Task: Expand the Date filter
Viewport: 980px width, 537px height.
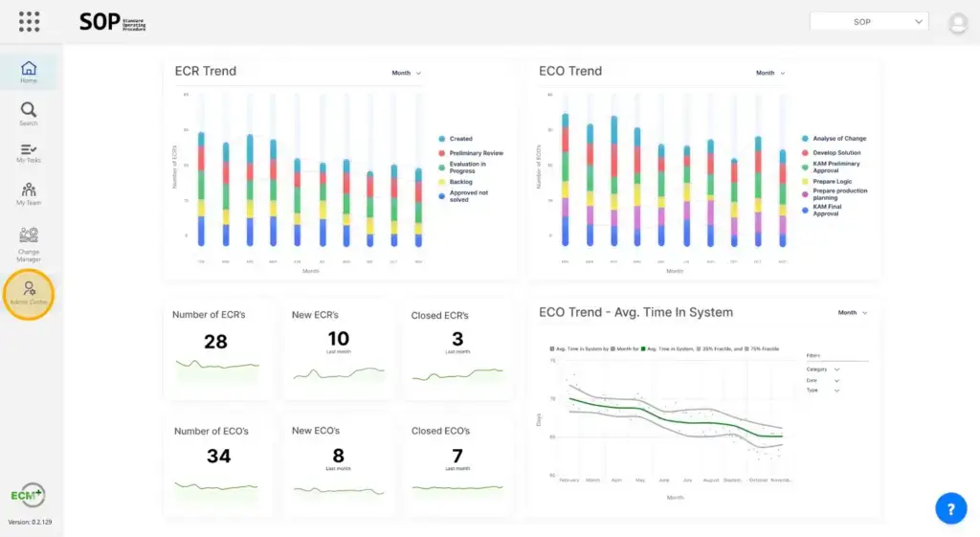Action: [836, 380]
